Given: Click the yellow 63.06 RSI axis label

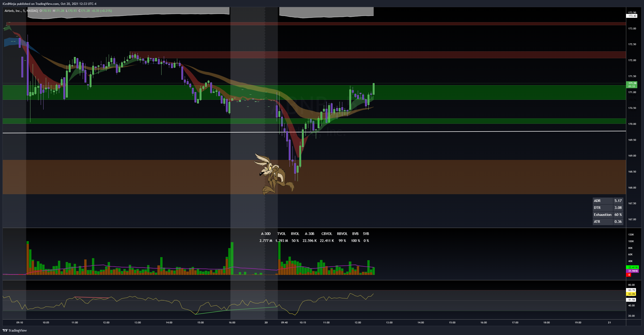Looking at the screenshot, I should coord(631,294).
